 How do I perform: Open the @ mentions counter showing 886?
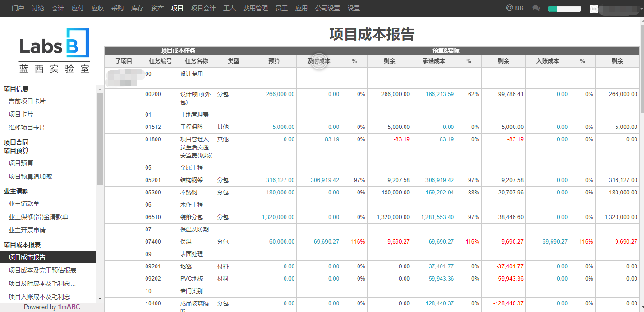[515, 8]
